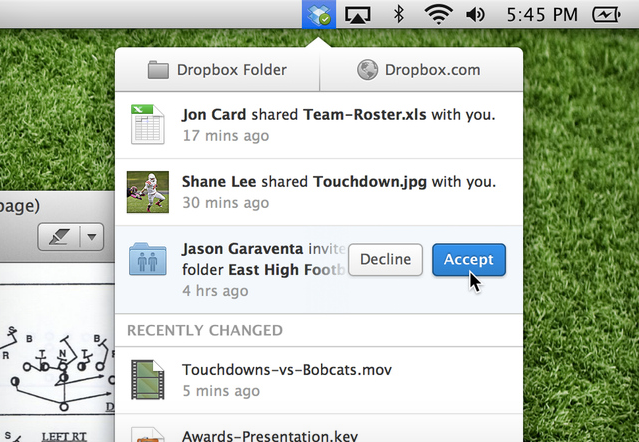Click the volume speaker icon
Image resolution: width=639 pixels, height=442 pixels.
tap(475, 15)
